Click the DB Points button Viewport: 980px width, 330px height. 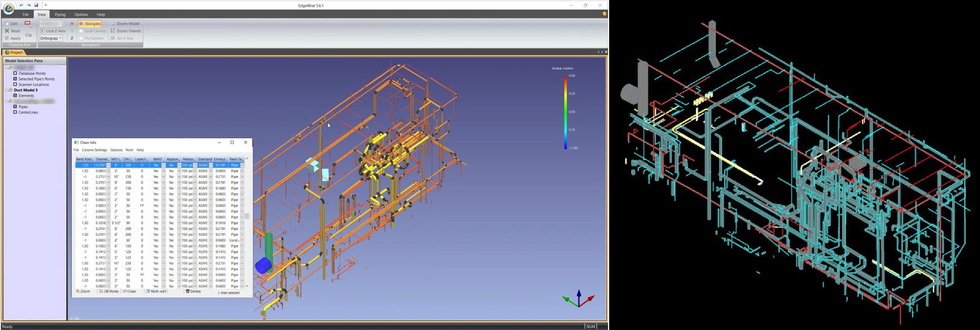pyautogui.click(x=109, y=291)
